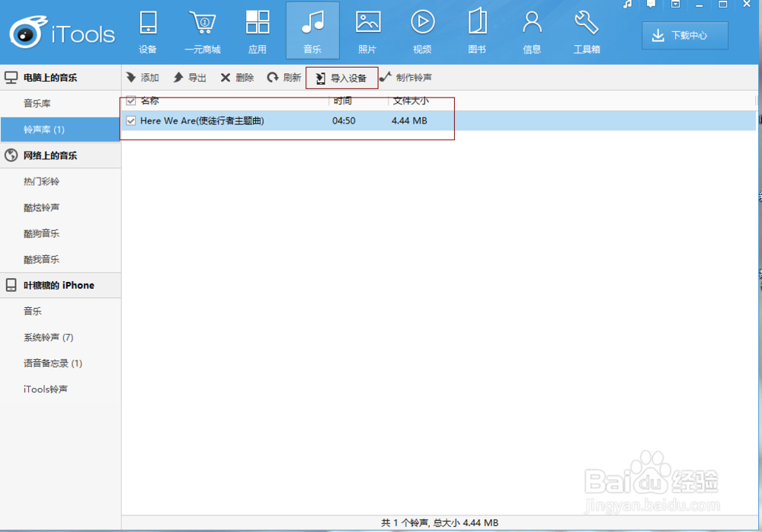Select 铃声库 (1) in the sidebar
Image resolution: width=762 pixels, height=532 pixels.
coord(60,130)
